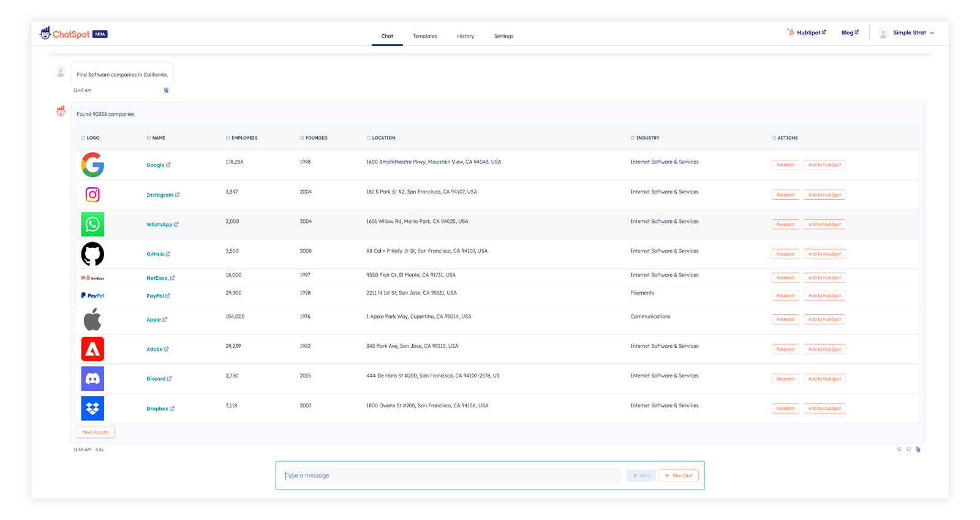Open the Templates tab

(x=425, y=36)
